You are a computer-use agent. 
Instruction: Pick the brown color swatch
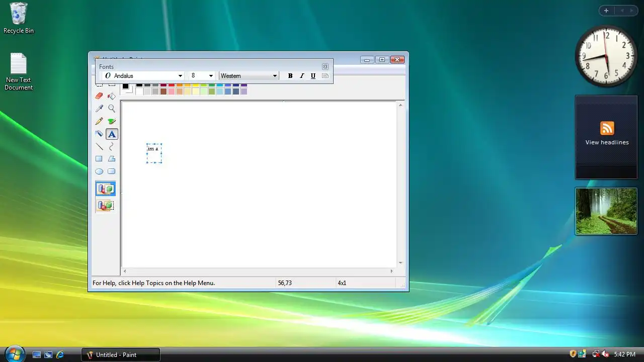click(164, 92)
